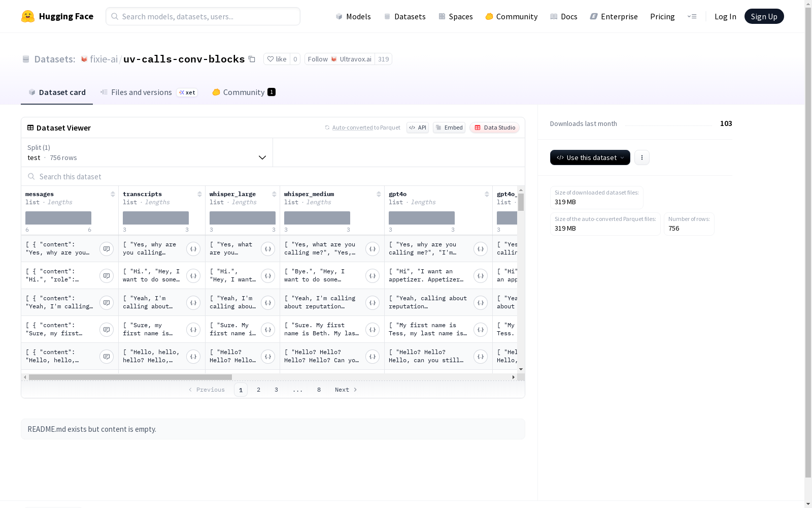Open the like count for this dataset
The width and height of the screenshot is (812, 508).
coord(295,59)
